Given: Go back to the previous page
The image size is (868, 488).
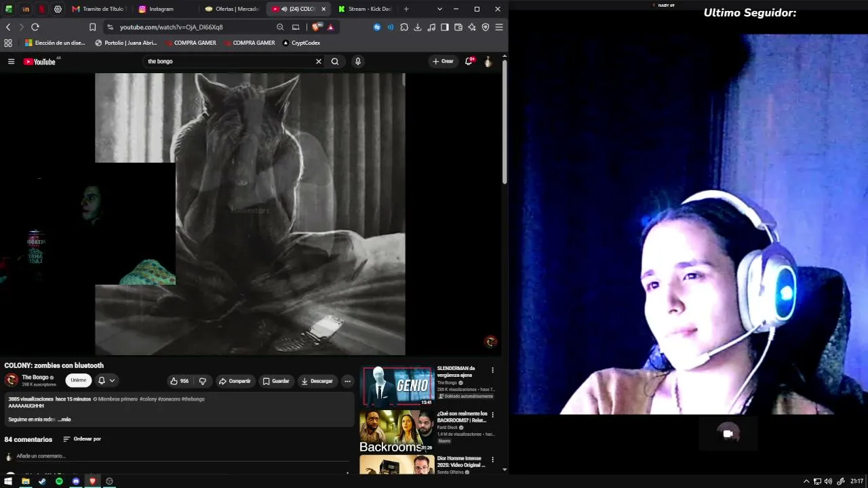Looking at the screenshot, I should tap(8, 27).
